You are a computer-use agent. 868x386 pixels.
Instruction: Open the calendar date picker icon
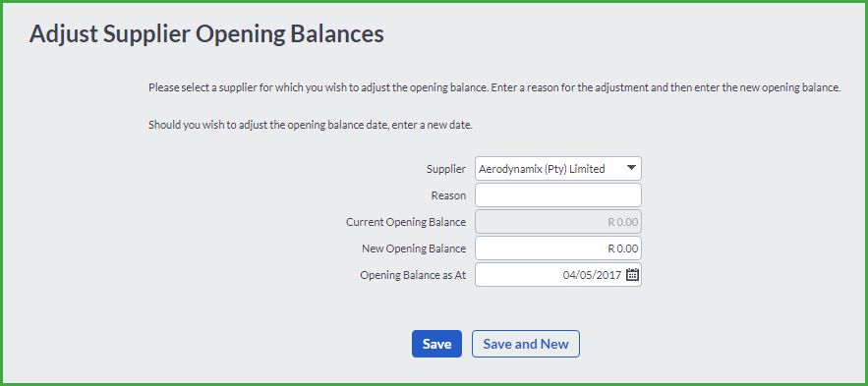click(x=633, y=274)
